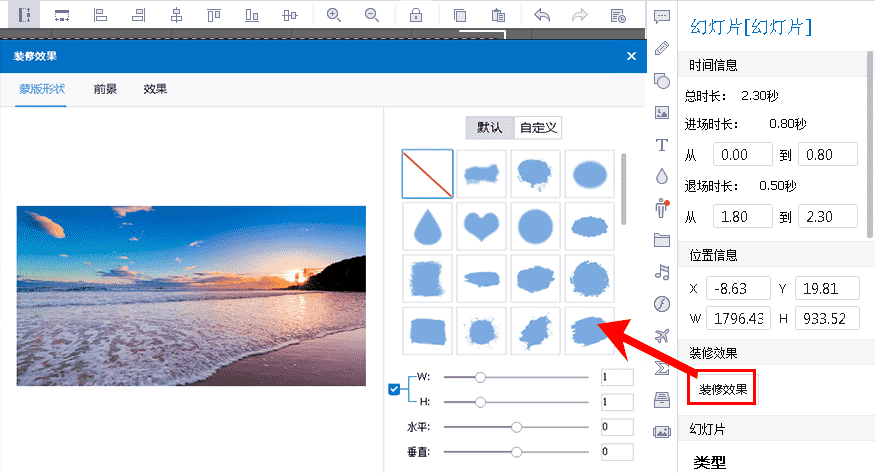This screenshot has width=875, height=473.
Task: Select the pencil drawing sidebar icon
Action: click(x=662, y=48)
